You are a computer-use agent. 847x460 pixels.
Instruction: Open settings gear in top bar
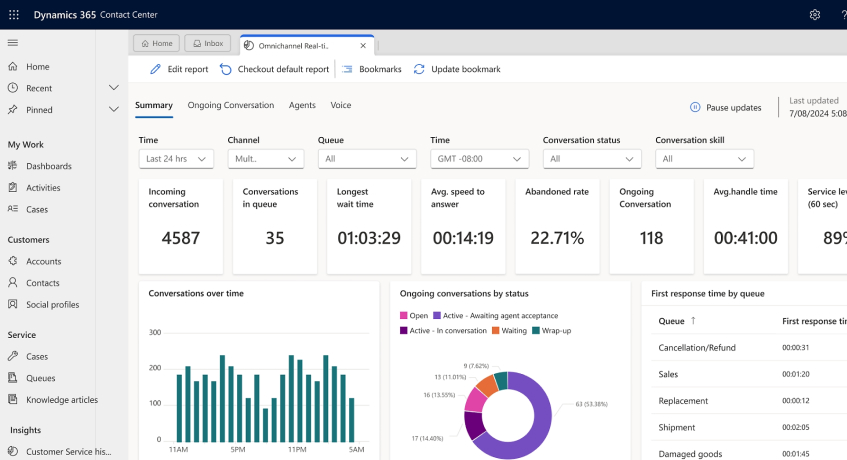[x=815, y=14]
